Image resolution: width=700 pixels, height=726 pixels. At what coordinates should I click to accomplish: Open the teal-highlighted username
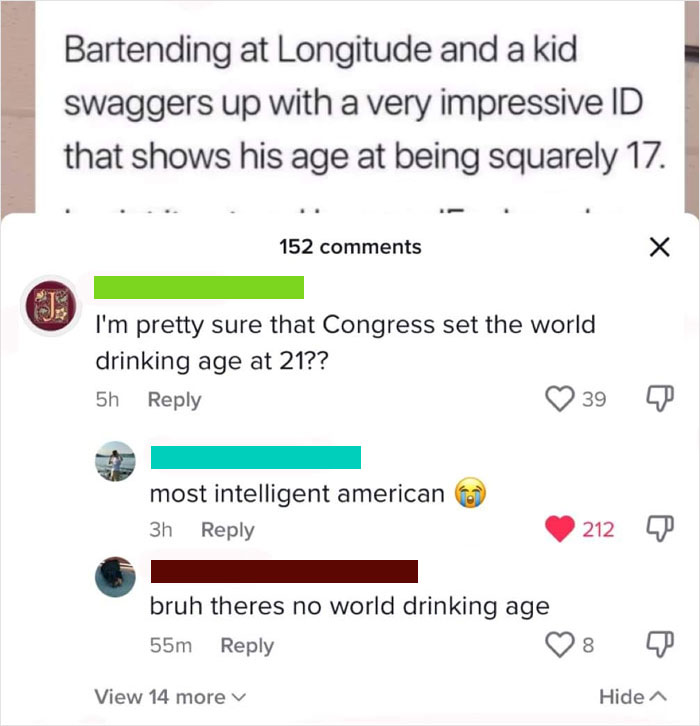coord(256,457)
